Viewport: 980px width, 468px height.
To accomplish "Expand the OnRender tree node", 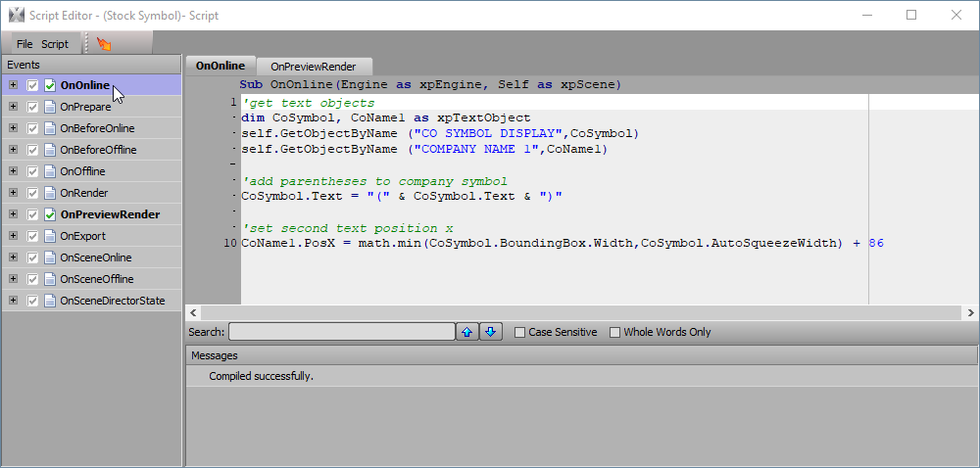I will tap(13, 192).
